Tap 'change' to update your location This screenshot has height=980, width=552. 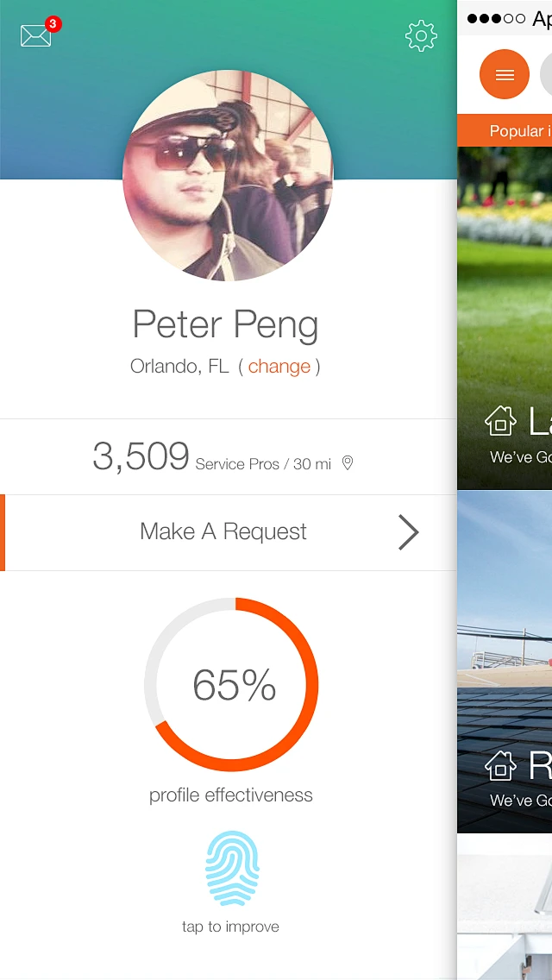(279, 366)
